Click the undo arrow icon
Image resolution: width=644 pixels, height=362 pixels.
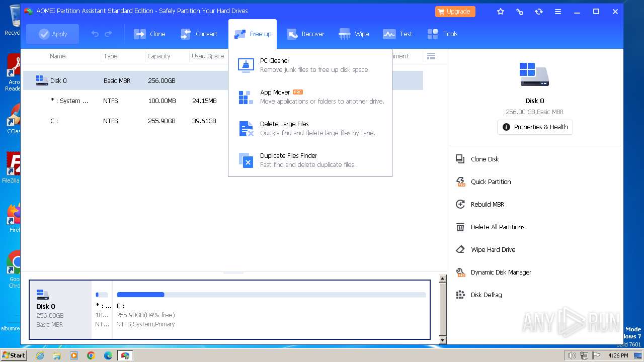tap(95, 34)
